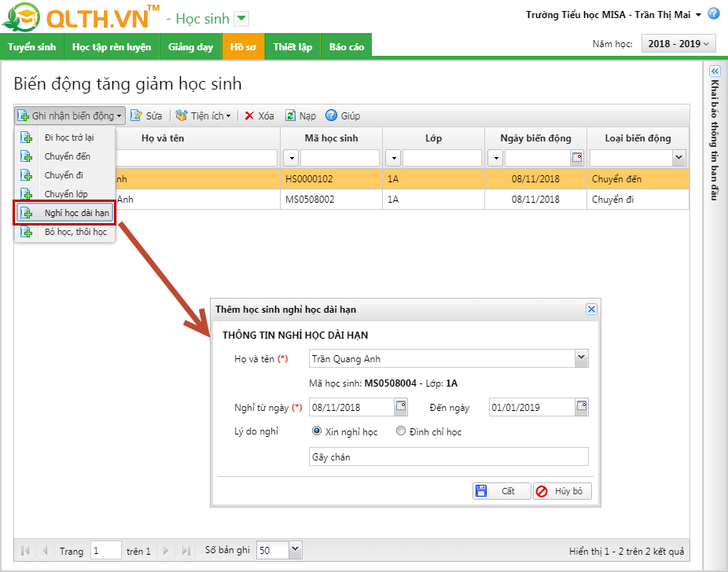Open calendar icon for Nghỉ từ ngày
This screenshot has width=728, height=572.
[401, 407]
